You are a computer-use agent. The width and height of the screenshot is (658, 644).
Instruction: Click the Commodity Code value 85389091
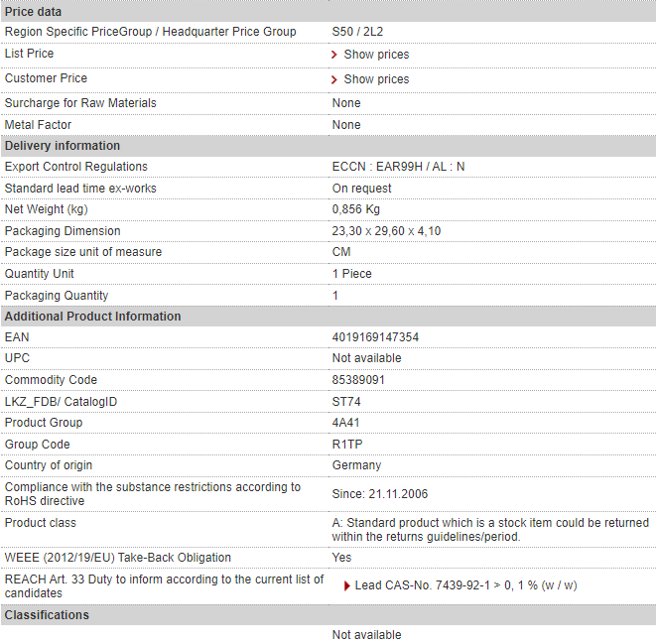358,380
